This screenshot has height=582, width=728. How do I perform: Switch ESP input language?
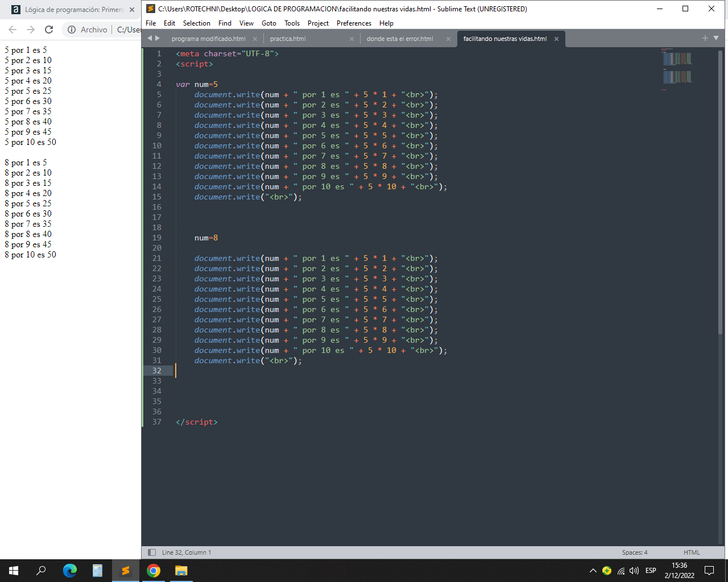tap(651, 571)
